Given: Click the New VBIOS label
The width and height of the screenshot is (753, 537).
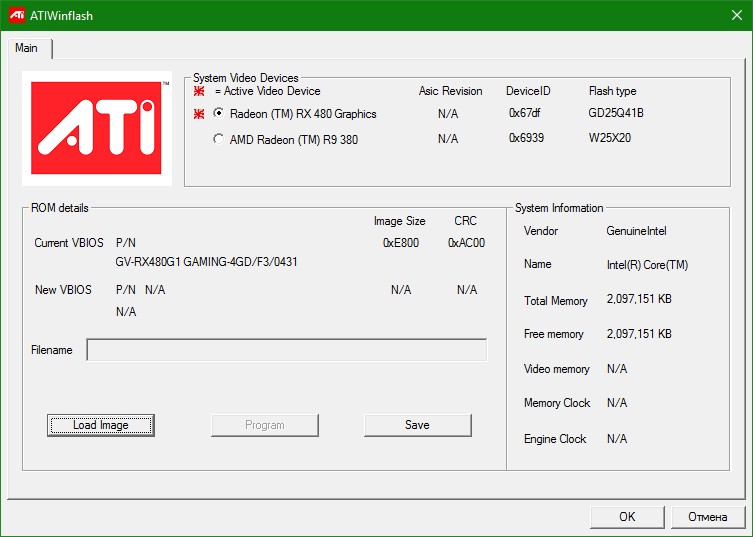Looking at the screenshot, I should tap(63, 290).
